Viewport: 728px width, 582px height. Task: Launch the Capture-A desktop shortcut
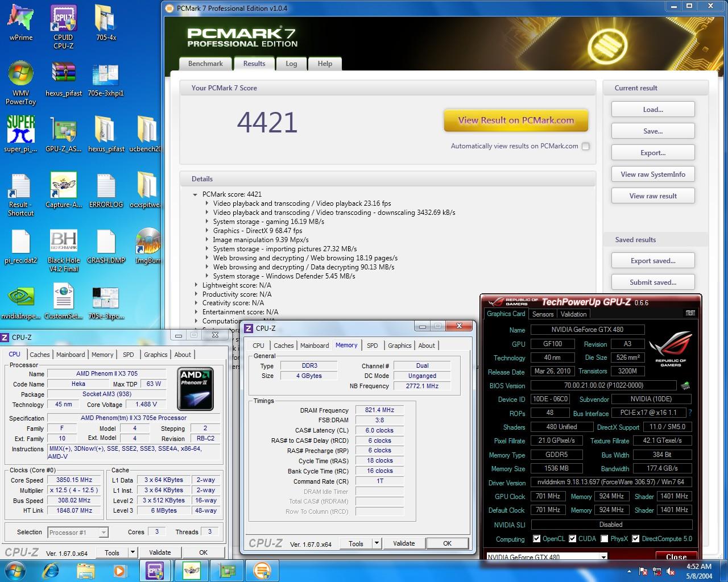click(x=63, y=190)
